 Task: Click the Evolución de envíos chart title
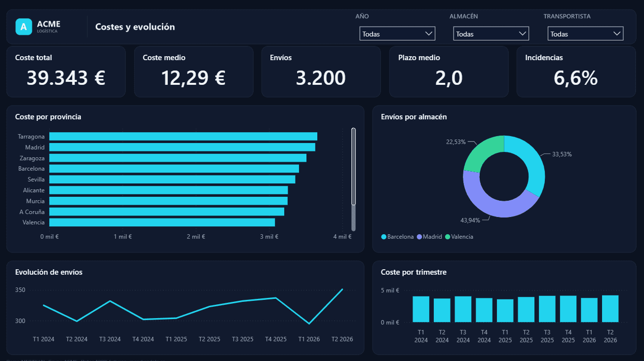[x=49, y=272]
